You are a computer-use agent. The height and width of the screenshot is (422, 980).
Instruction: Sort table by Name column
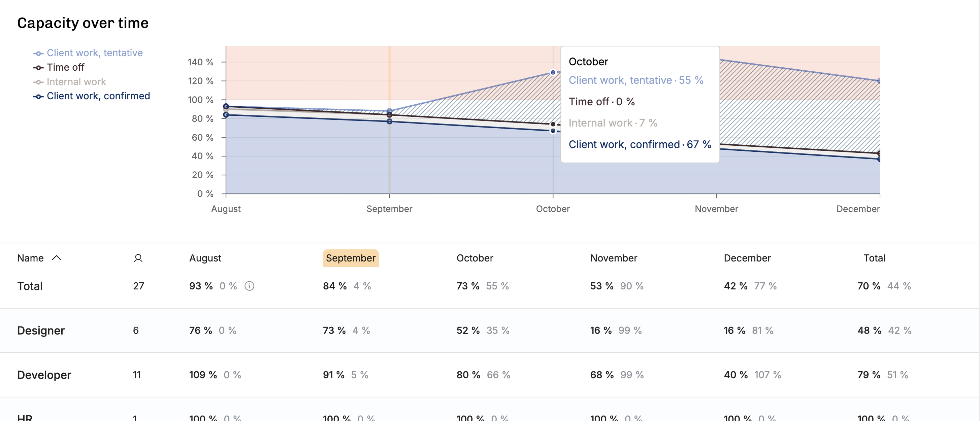30,258
